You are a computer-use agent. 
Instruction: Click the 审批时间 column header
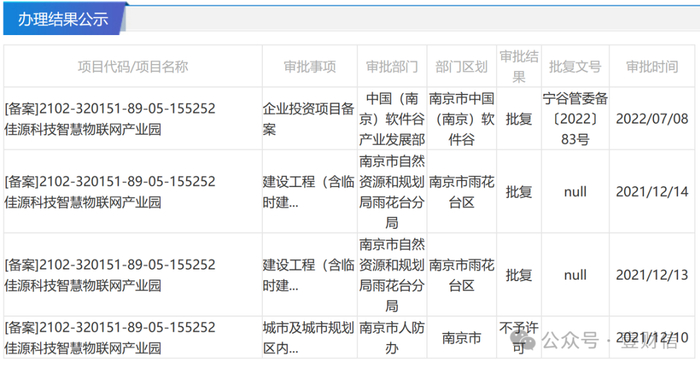(x=652, y=67)
